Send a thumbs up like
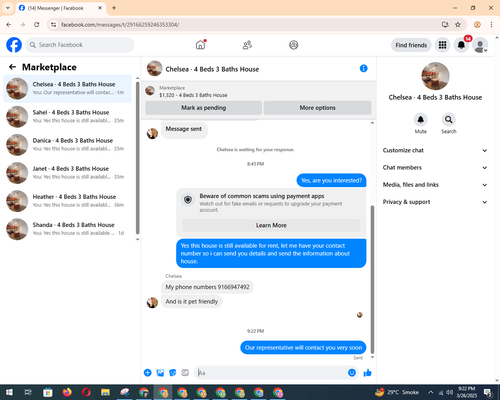Screen dimensions: 500x400 pos(367,373)
